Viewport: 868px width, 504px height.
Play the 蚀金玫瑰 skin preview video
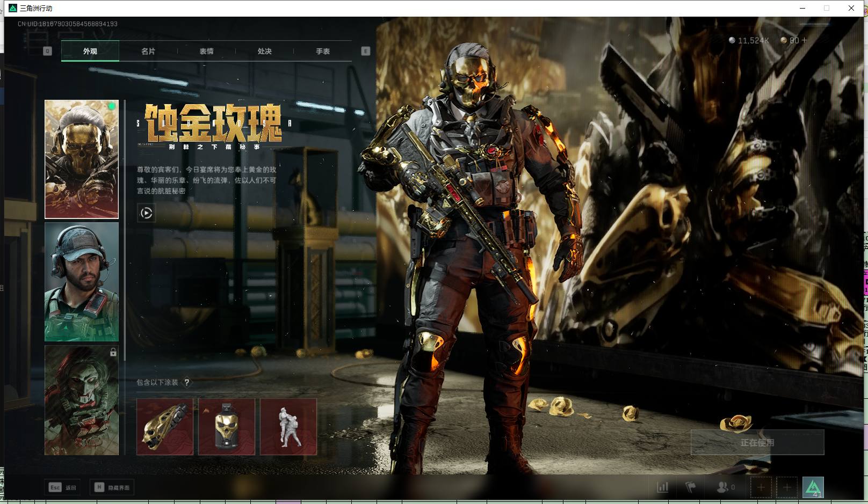pos(146,213)
